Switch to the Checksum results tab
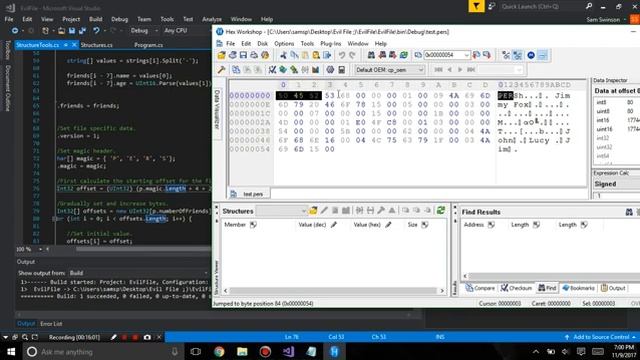The image size is (640, 360). [x=516, y=288]
